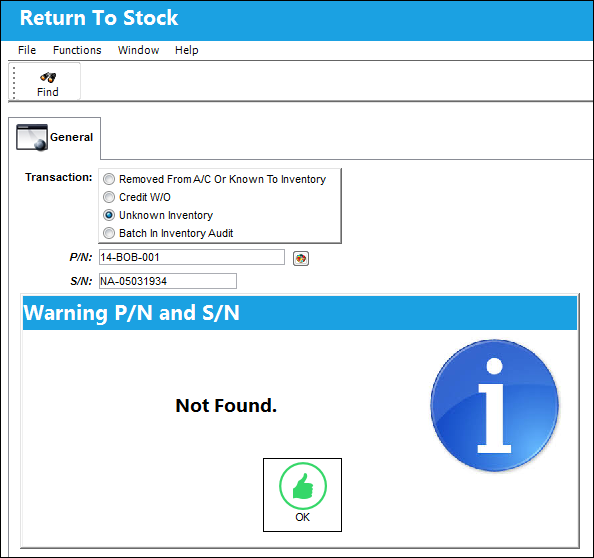This screenshot has width=594, height=558.
Task: Click inside the P/N input field
Action: click(x=192, y=257)
